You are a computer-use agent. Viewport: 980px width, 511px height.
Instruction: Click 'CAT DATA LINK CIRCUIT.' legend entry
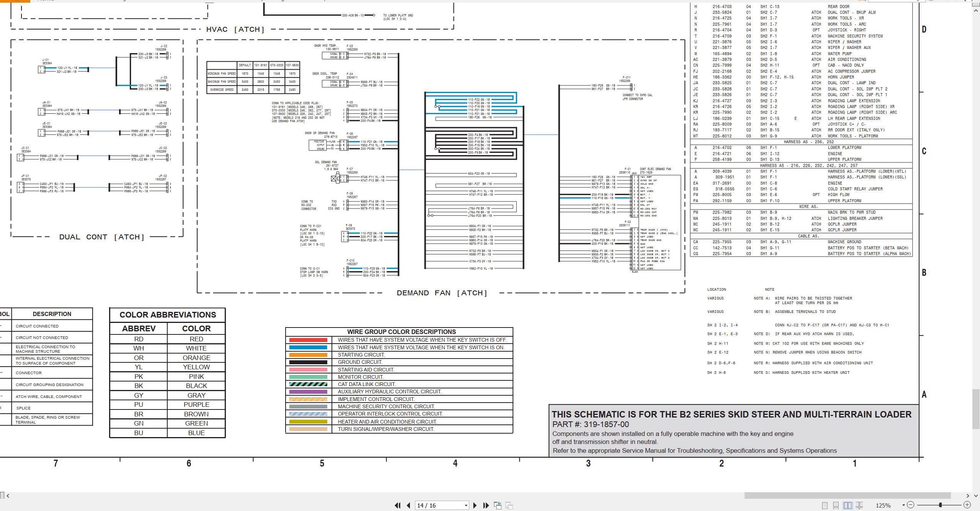[x=367, y=384]
